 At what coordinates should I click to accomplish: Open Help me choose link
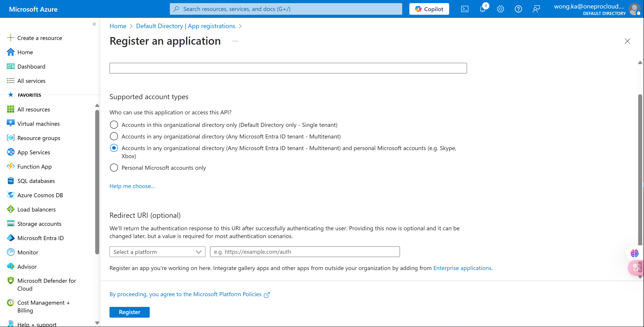click(x=132, y=186)
